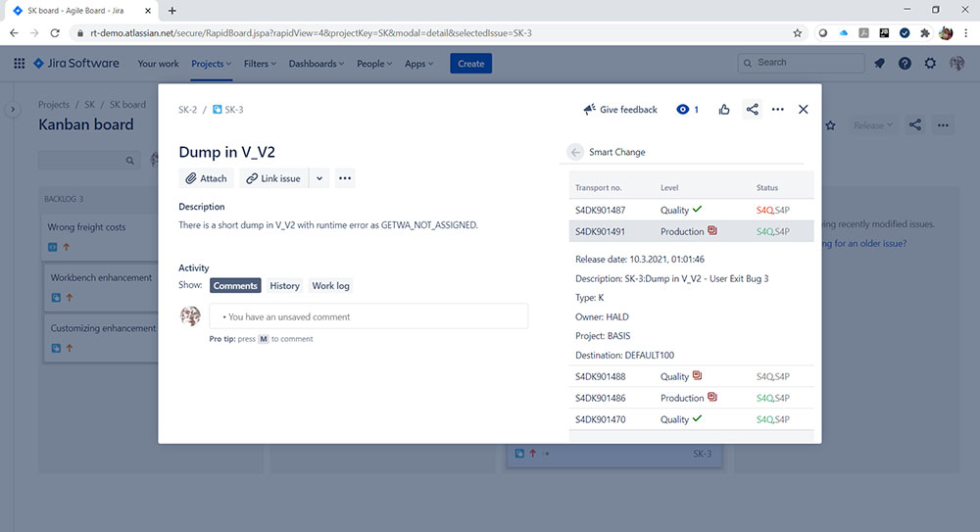980x532 pixels.
Task: Open the People dropdown menu
Action: click(373, 64)
